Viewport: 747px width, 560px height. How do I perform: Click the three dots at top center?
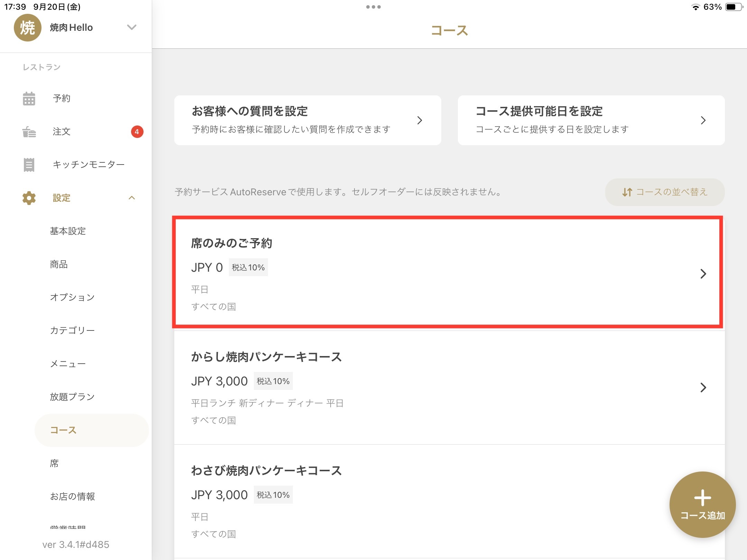pos(373,7)
